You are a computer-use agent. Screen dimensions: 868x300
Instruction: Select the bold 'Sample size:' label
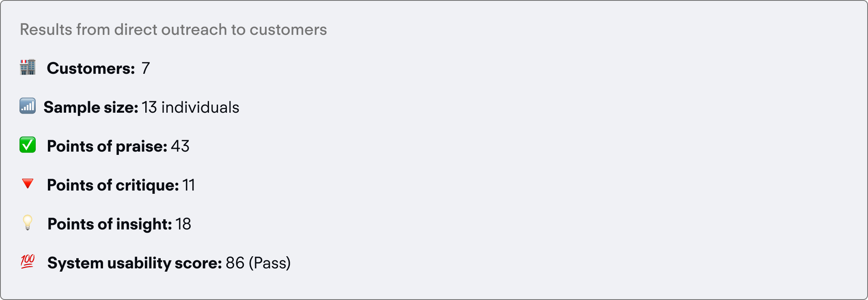pos(91,107)
